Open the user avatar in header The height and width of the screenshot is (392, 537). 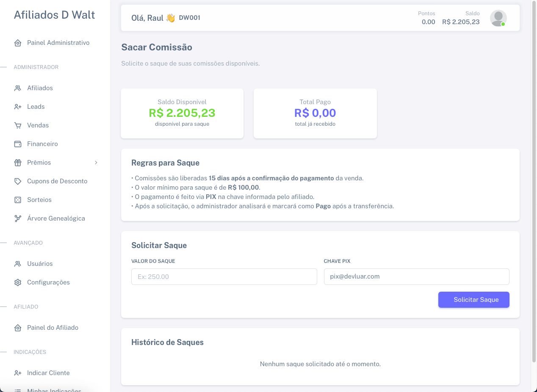498,18
